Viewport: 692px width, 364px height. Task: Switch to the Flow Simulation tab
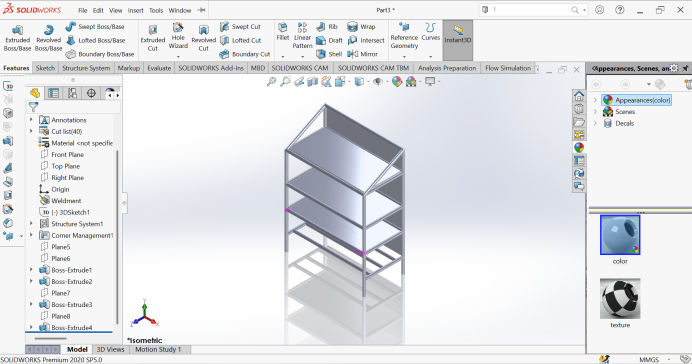pyautogui.click(x=508, y=68)
